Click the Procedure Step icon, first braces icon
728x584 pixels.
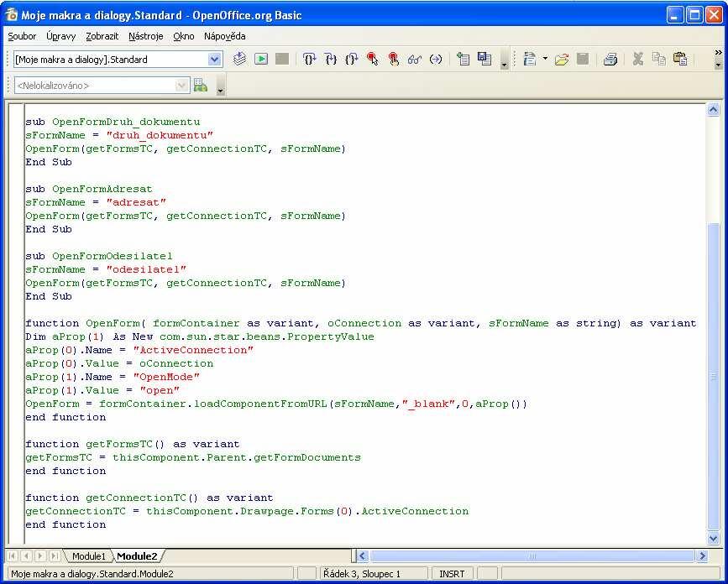click(x=309, y=59)
